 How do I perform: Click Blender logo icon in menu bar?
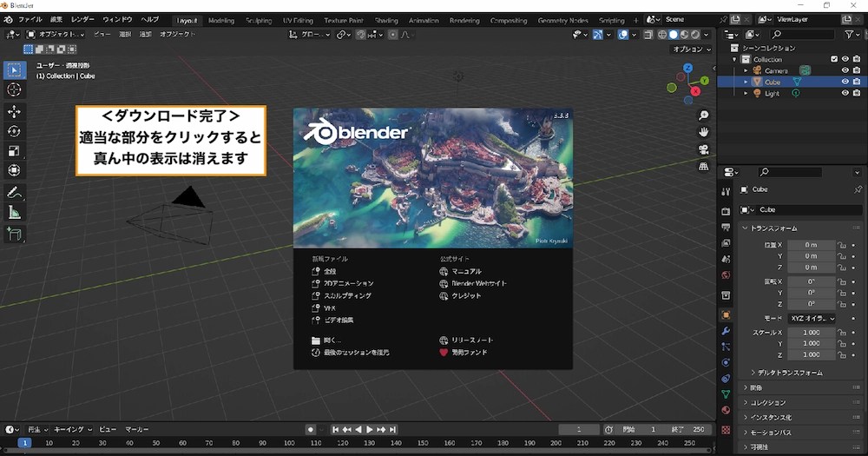click(x=9, y=19)
